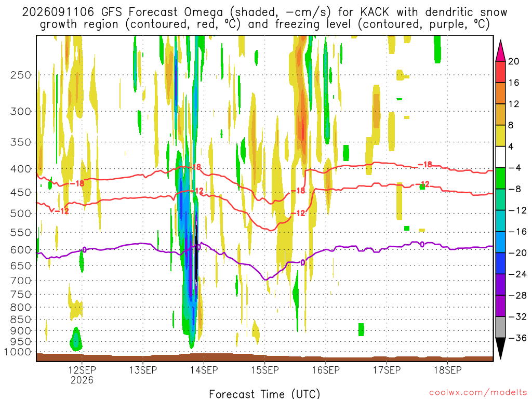Click the red -18 contour label near 17SEP
The height and width of the screenshot is (399, 532).
pos(425,165)
